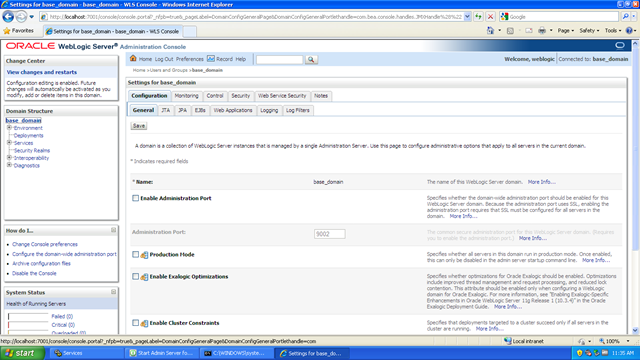Image resolution: width=640 pixels, height=360 pixels.
Task: Open the IE Page menu dropdown
Action: (x=566, y=31)
